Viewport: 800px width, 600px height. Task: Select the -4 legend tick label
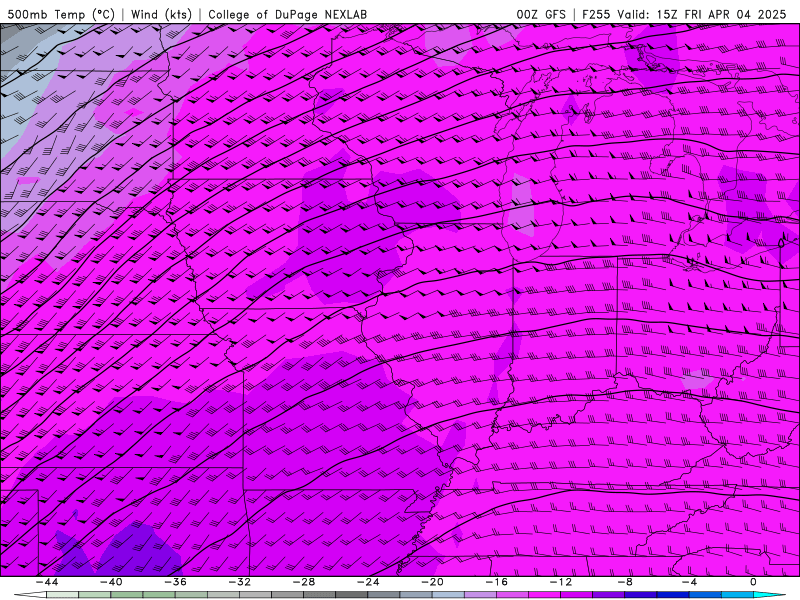[690, 582]
